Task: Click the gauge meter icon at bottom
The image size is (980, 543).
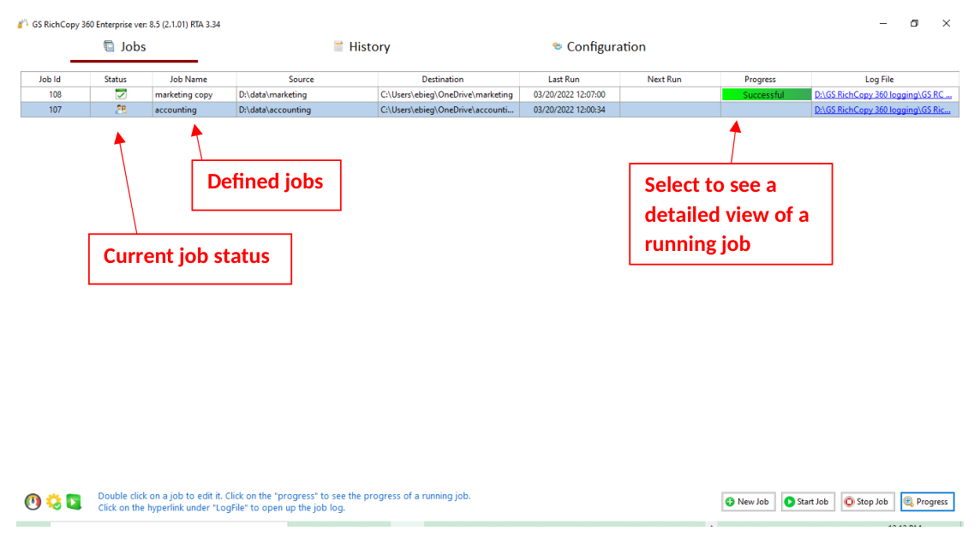Action: [x=33, y=501]
